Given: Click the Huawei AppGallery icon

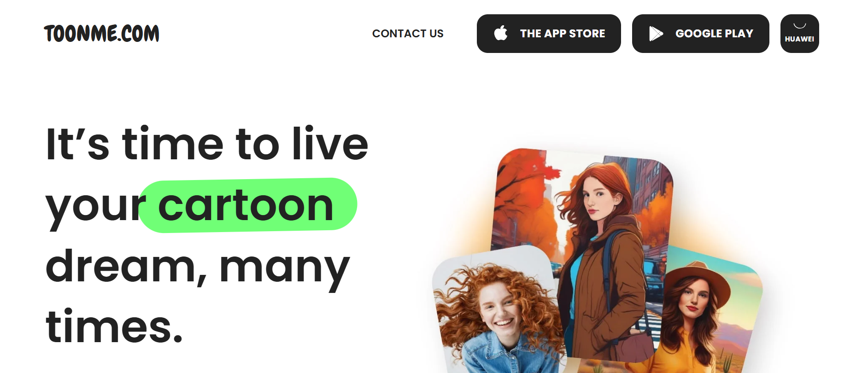Looking at the screenshot, I should pos(799,34).
